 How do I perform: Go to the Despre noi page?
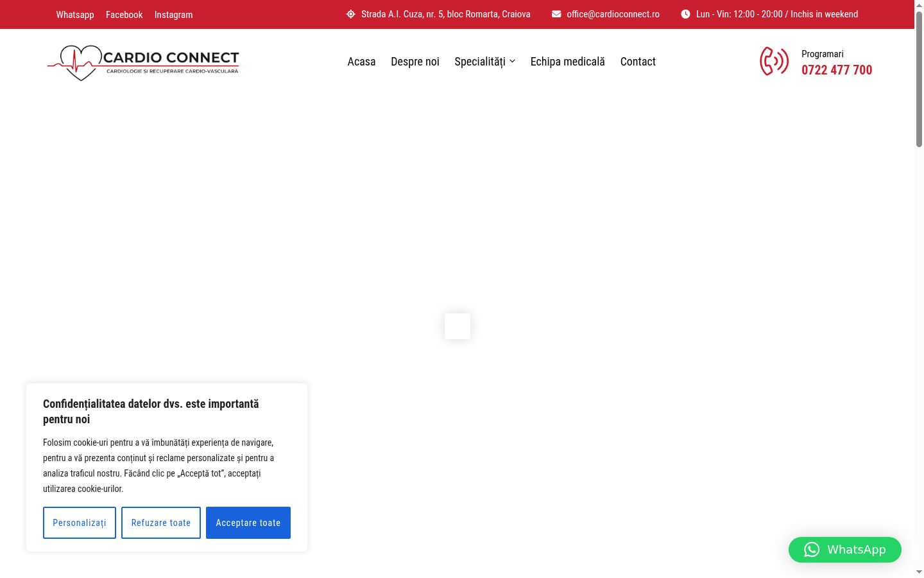[x=415, y=62]
